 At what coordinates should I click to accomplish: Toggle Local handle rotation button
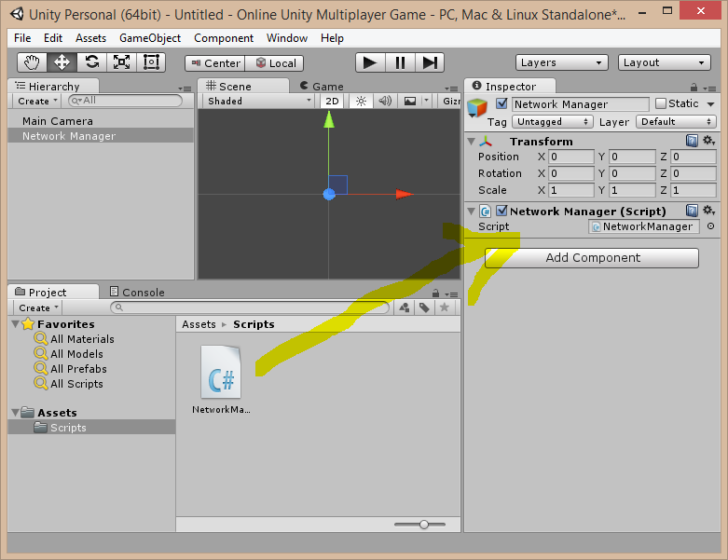pyautogui.click(x=274, y=63)
